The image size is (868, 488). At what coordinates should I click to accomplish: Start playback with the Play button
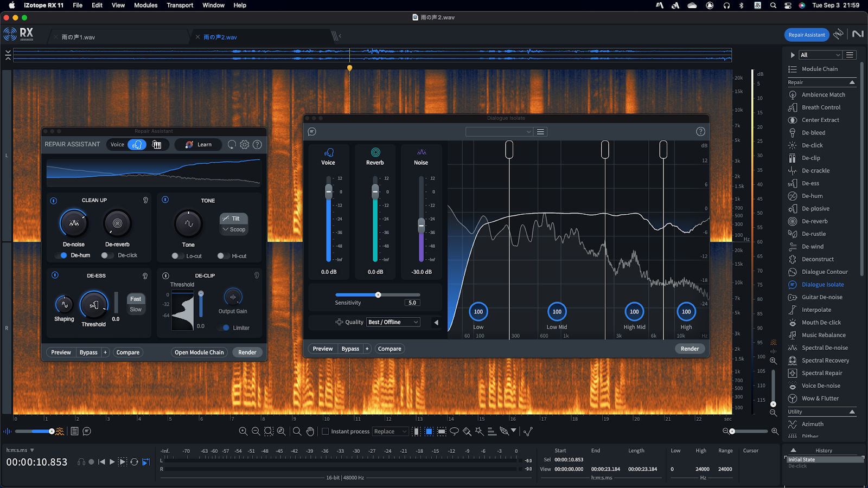coord(112,462)
